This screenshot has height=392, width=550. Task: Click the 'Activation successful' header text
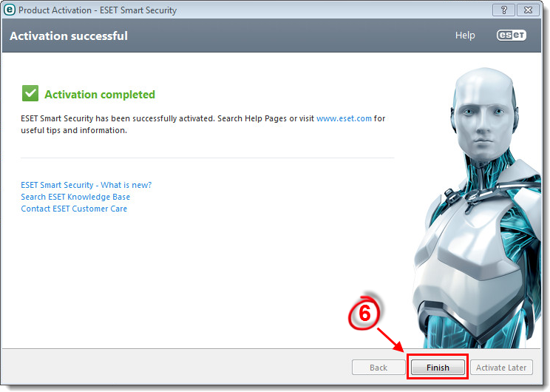click(x=69, y=36)
